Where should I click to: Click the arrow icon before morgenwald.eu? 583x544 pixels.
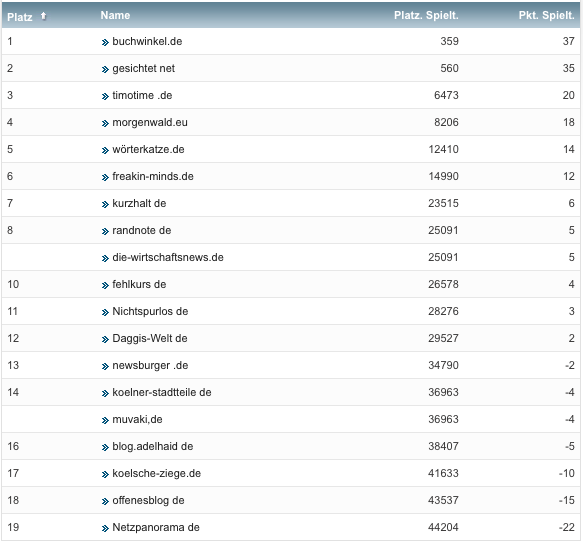click(x=105, y=123)
